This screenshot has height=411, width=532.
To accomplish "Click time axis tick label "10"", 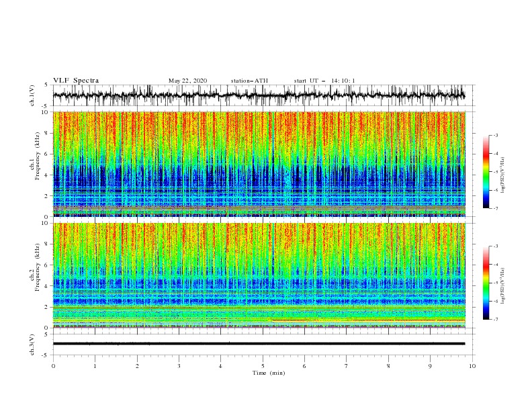I will 472,366.
